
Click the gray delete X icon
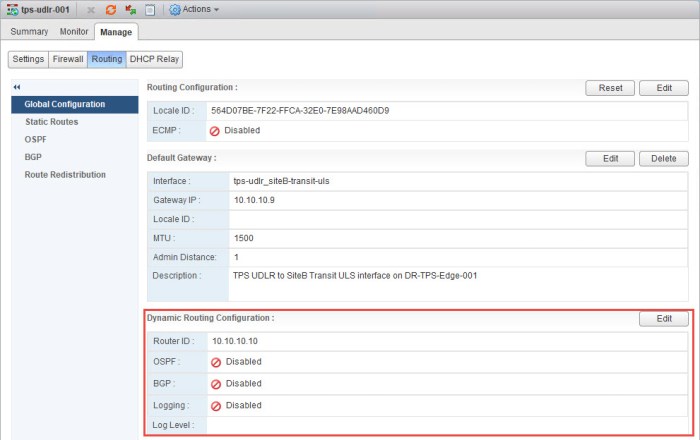tap(92, 9)
